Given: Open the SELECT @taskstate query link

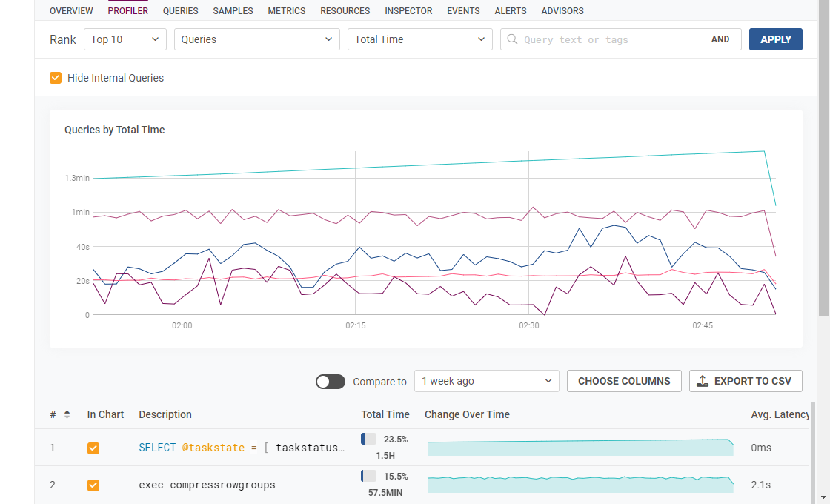Looking at the screenshot, I should (242, 448).
